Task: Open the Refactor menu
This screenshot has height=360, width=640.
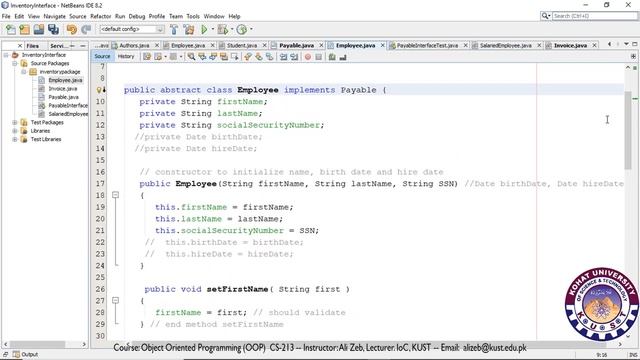Action: (100, 16)
